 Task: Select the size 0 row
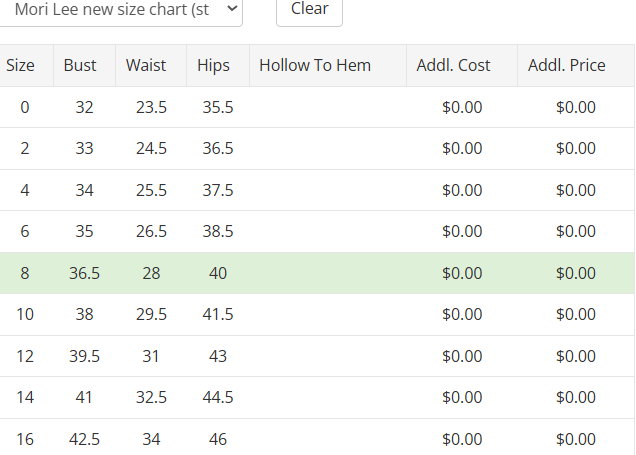pyautogui.click(x=317, y=107)
